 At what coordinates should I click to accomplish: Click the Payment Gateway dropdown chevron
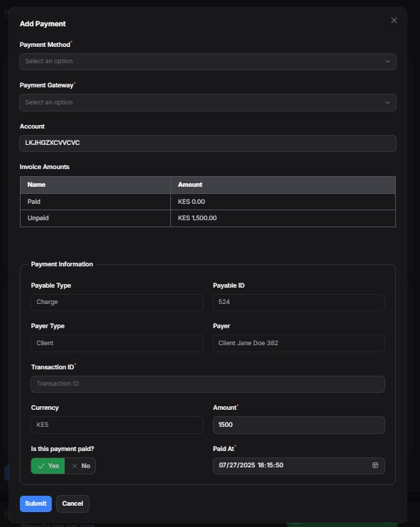(x=387, y=102)
